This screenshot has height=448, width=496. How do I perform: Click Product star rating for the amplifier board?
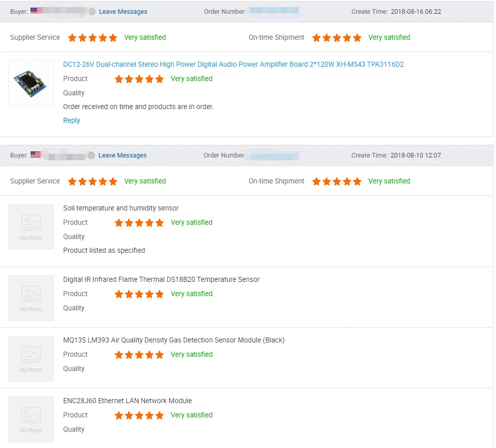tap(139, 79)
